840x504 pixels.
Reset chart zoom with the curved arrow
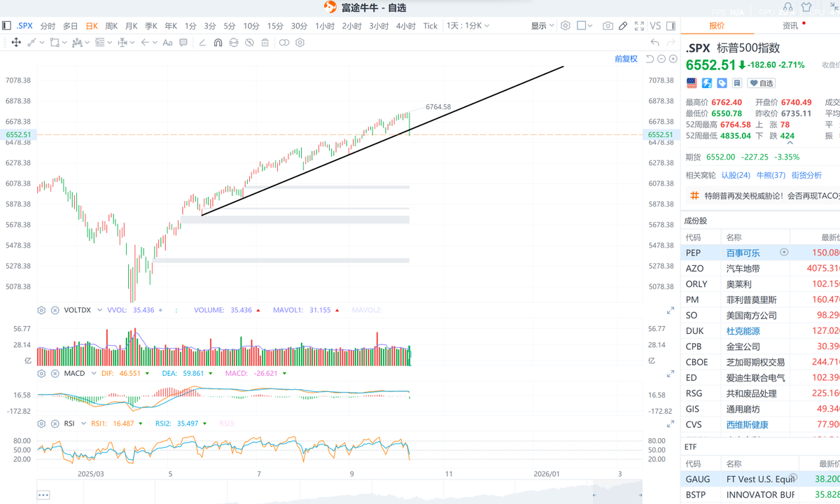(650, 59)
